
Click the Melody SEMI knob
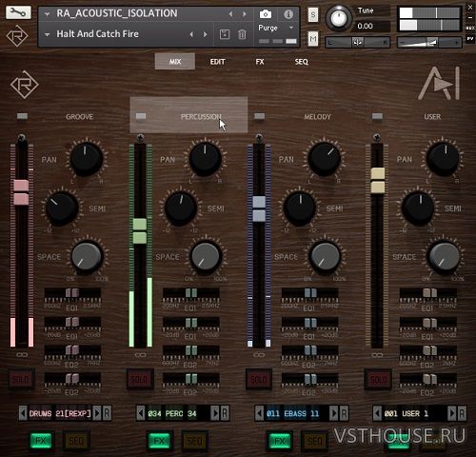coord(300,209)
